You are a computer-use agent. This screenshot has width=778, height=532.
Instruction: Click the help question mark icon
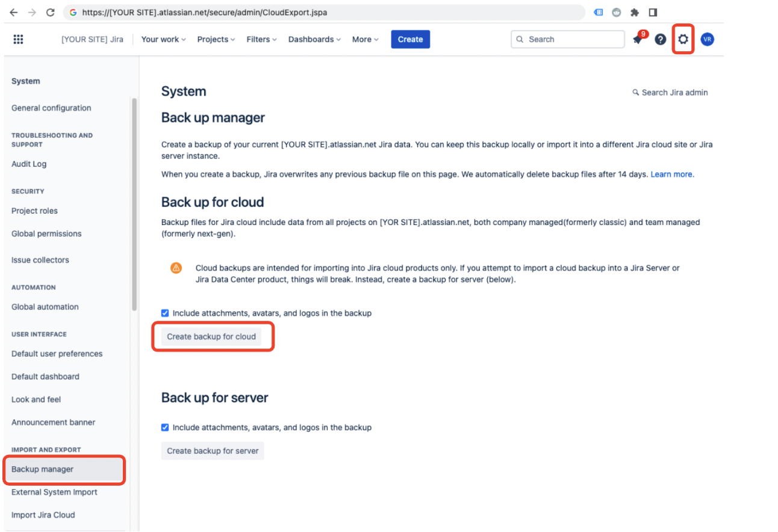tap(661, 39)
